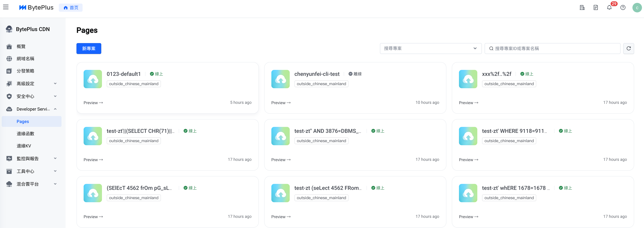Expand the 監控與報告 sidebar section
Viewport: 644px width, 228px height.
coord(31,159)
